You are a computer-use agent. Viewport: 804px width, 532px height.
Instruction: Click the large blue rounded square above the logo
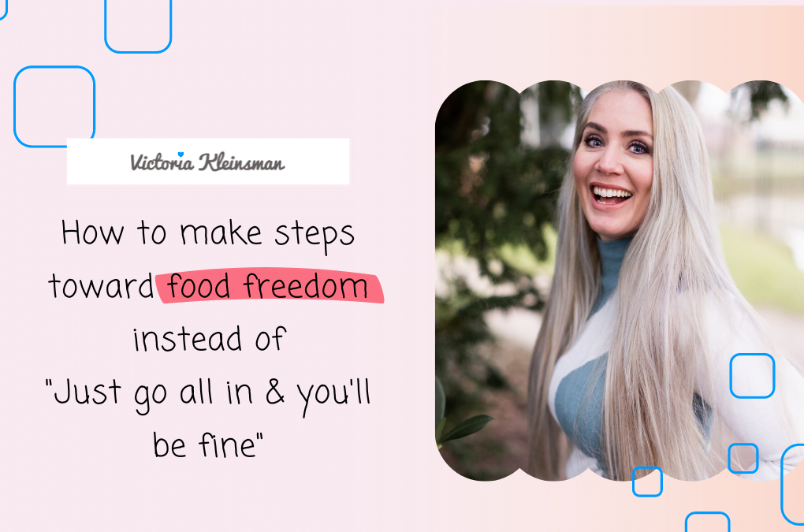pos(54,106)
